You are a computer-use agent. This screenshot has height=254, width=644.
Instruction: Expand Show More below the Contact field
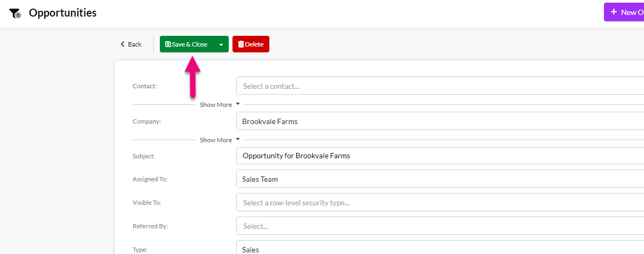point(220,105)
